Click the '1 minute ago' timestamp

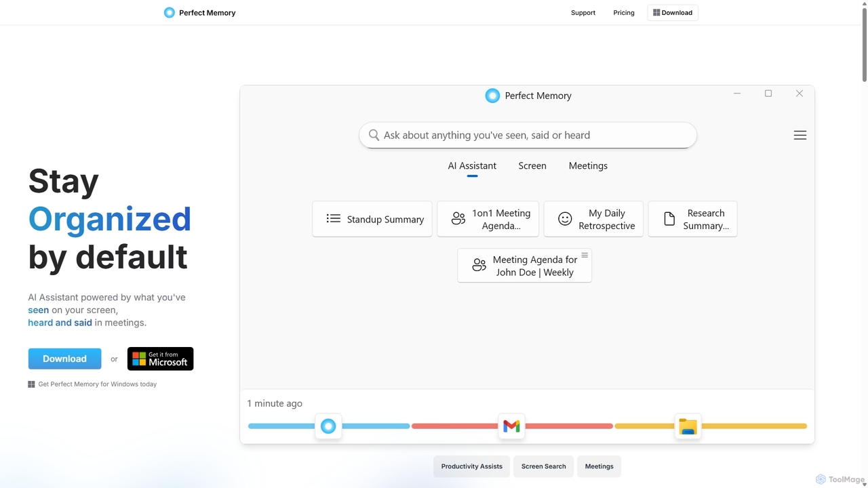coord(275,403)
